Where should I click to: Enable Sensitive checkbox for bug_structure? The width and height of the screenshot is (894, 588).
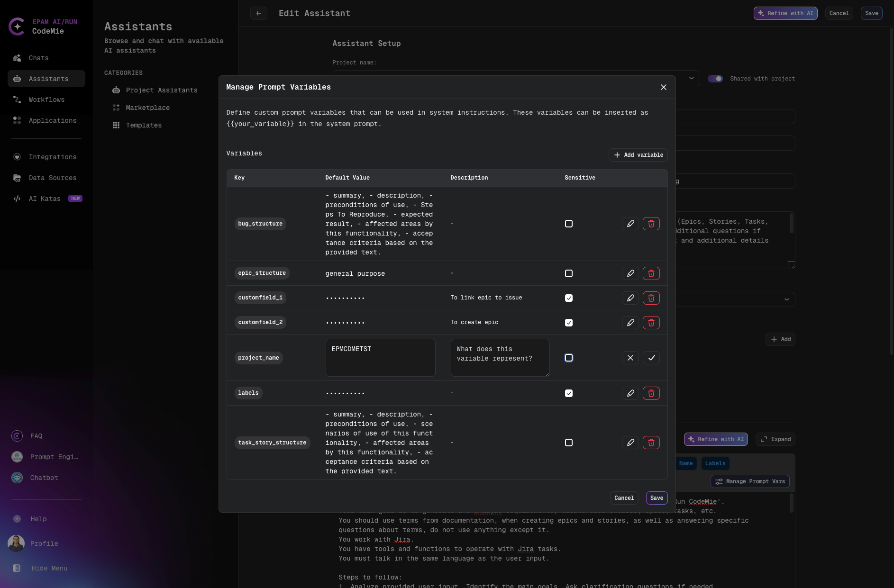[569, 224]
